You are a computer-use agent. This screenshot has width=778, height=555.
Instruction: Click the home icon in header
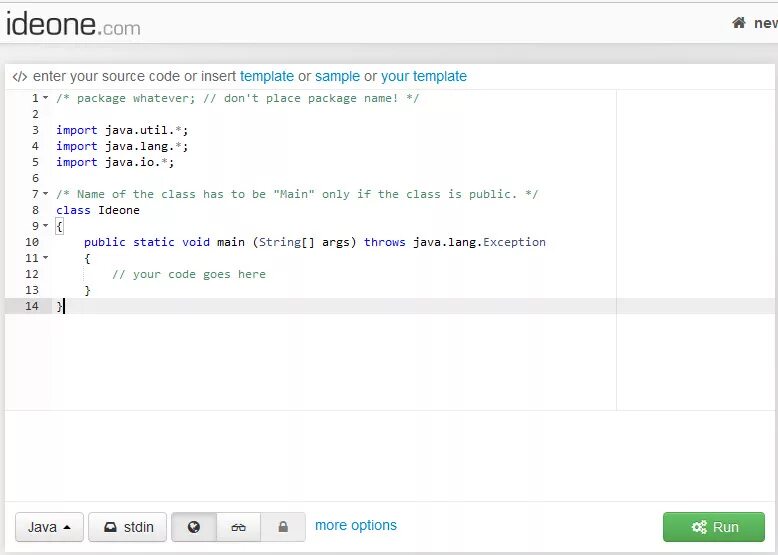pos(739,23)
